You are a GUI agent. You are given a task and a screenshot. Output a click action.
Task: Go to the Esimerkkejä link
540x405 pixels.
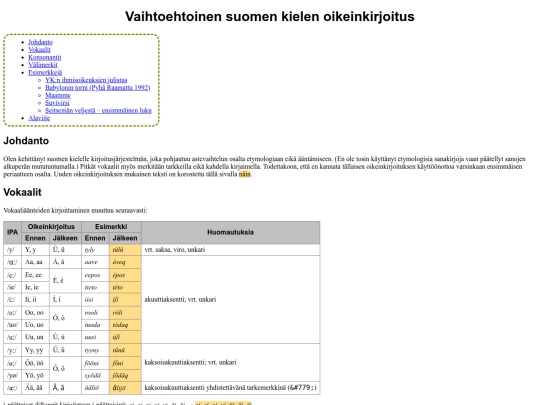[45, 72]
